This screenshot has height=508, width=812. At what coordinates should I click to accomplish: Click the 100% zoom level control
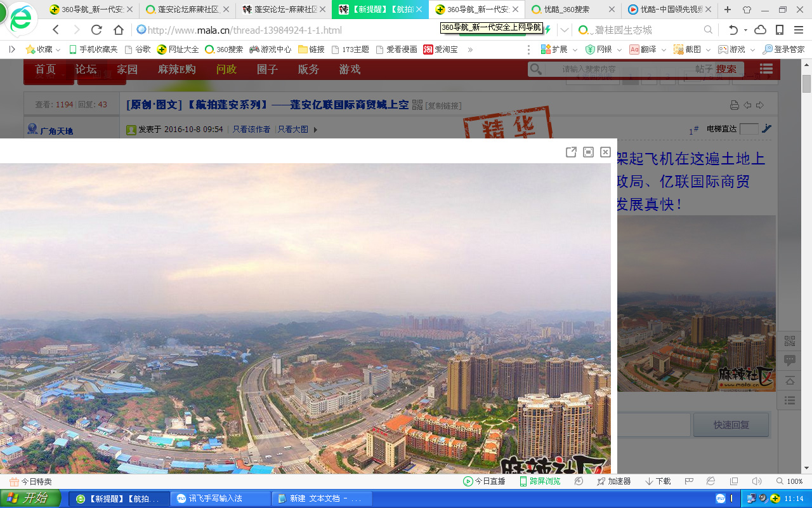pos(790,481)
